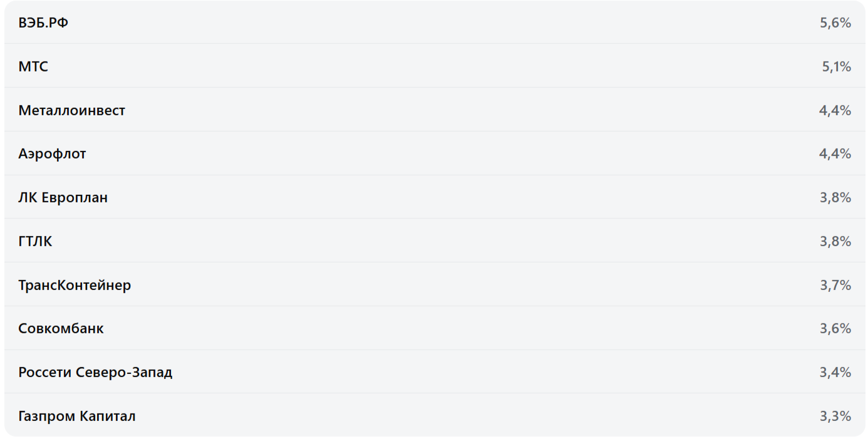Image resolution: width=868 pixels, height=441 pixels.
Task: Click the Металлоинвест label
Action: (71, 111)
